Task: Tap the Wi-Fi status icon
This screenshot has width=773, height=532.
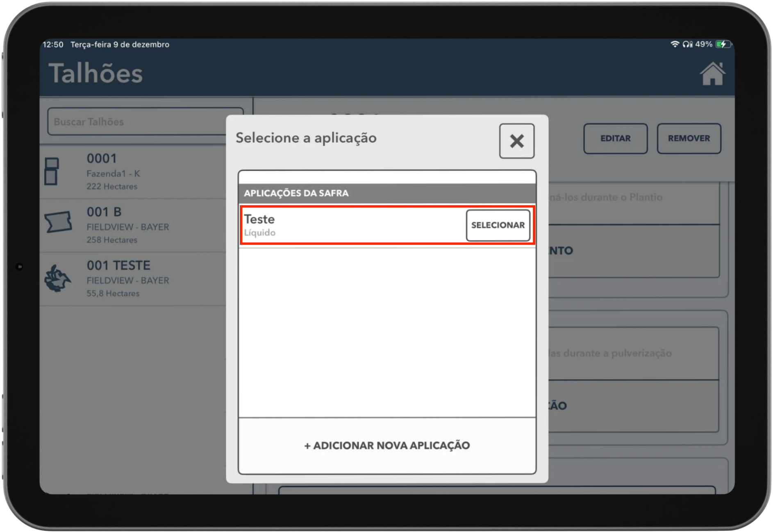Action: [x=675, y=44]
